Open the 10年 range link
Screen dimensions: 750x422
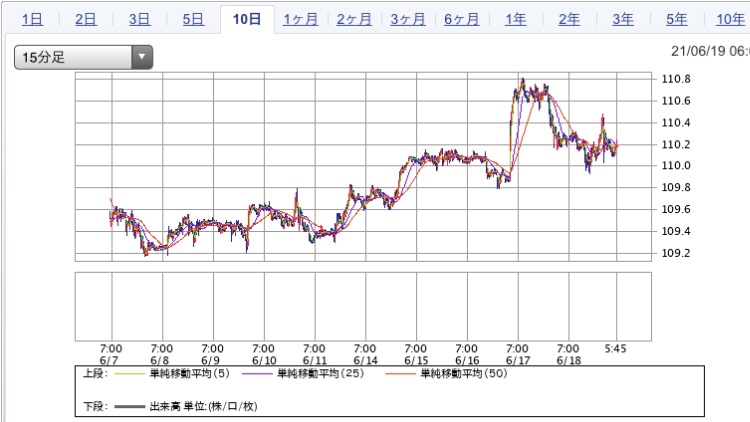[730, 19]
